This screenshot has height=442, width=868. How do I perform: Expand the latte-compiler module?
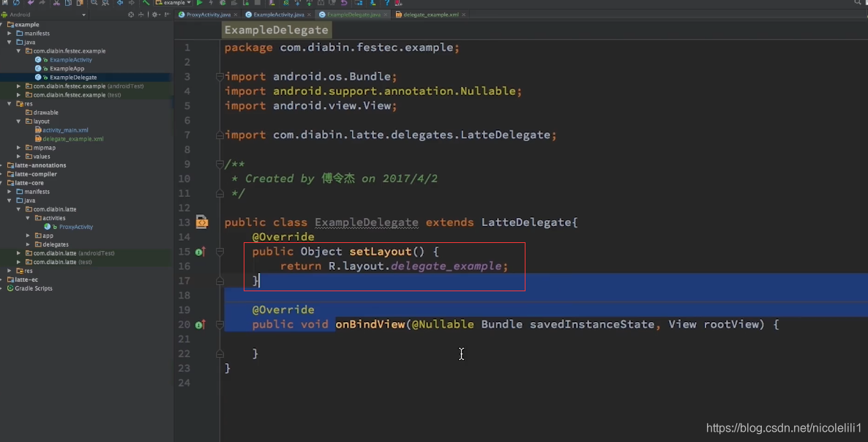pyautogui.click(x=2, y=174)
